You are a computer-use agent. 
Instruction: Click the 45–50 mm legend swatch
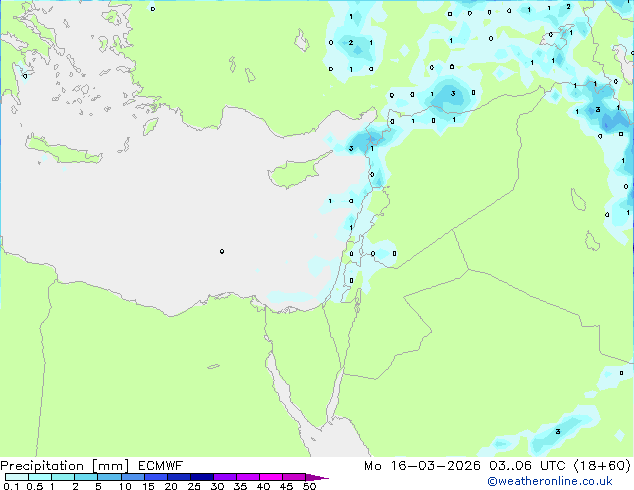click(294, 477)
